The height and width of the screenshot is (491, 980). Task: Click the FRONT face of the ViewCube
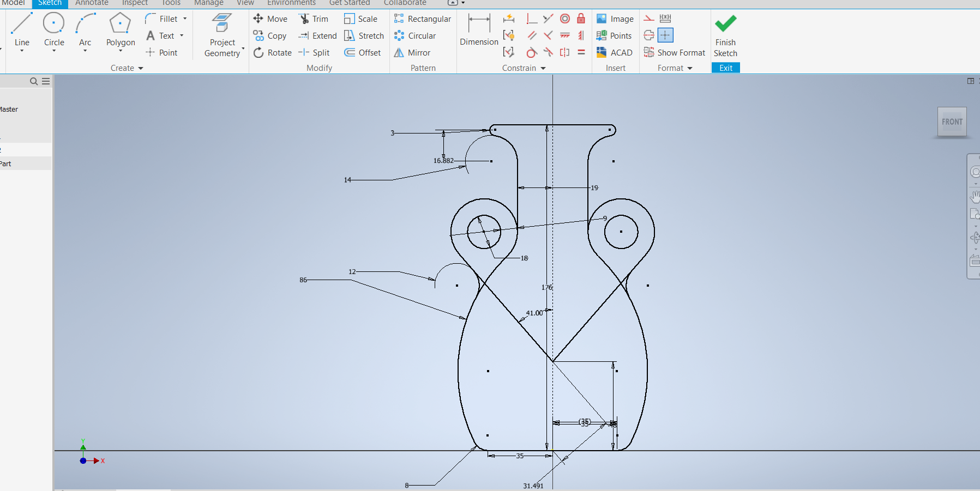[x=952, y=122]
